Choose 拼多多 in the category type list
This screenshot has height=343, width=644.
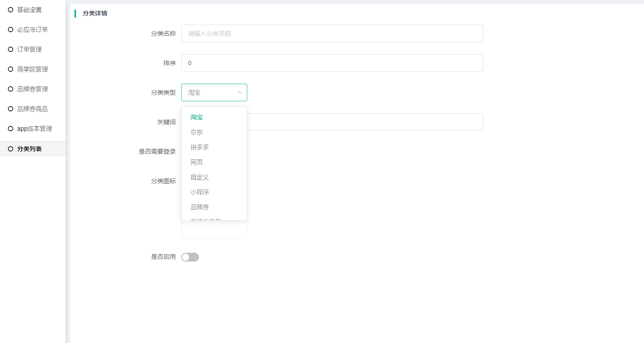click(200, 147)
